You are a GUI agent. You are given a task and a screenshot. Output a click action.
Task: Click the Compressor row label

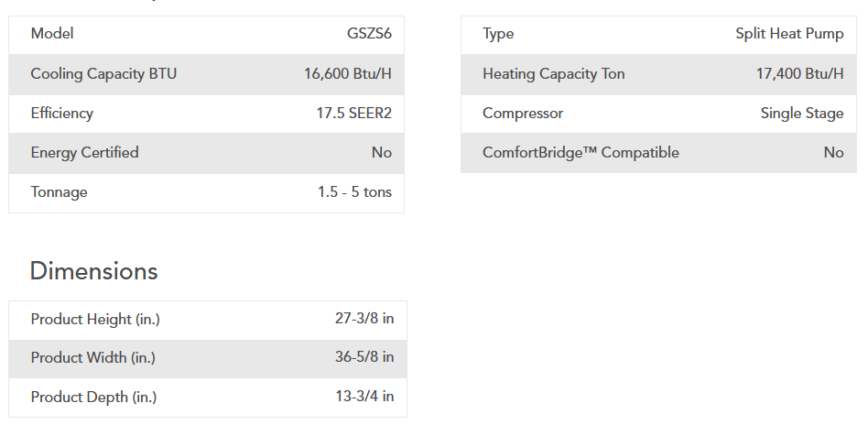(x=523, y=114)
